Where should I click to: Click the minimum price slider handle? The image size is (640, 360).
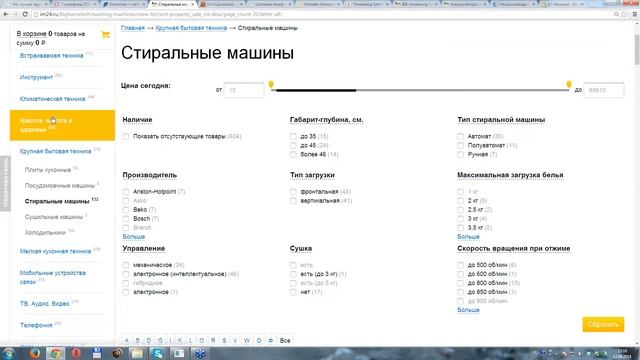271,84
